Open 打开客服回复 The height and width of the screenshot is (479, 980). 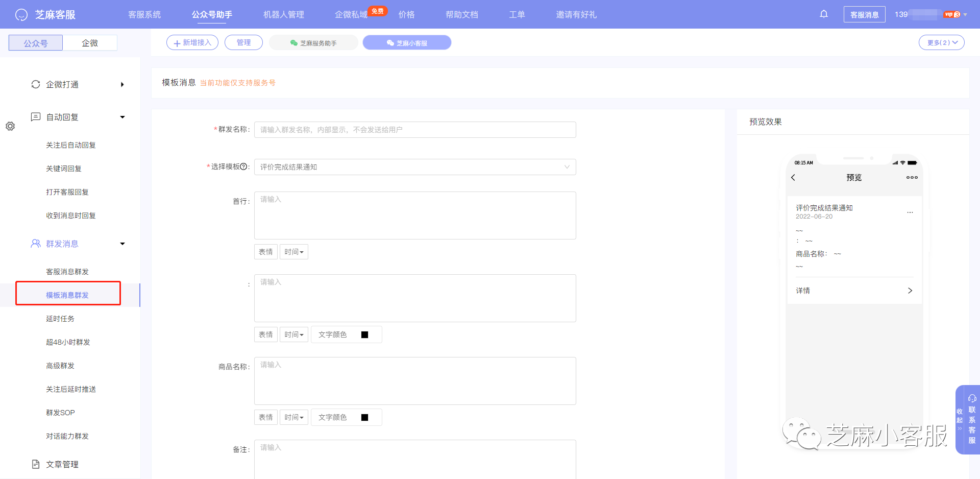coord(67,192)
